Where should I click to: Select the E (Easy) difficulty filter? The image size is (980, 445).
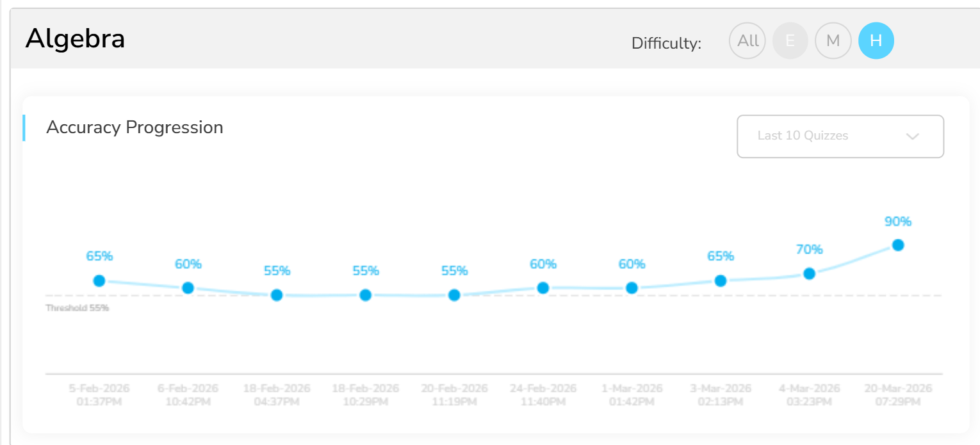click(790, 41)
